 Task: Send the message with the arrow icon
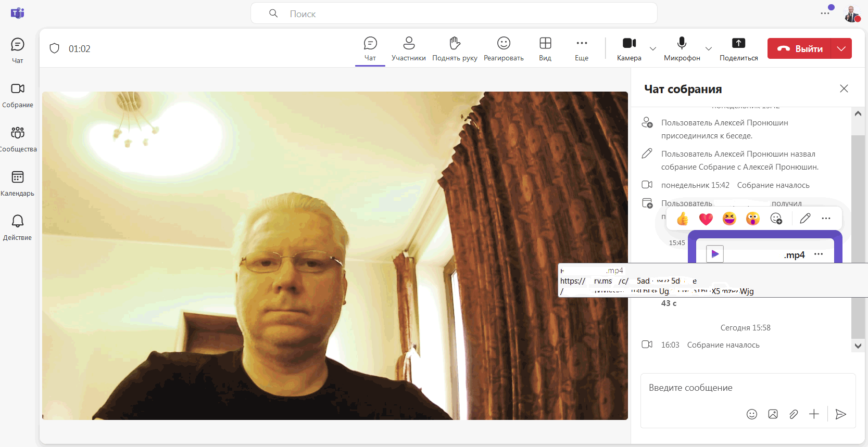click(840, 414)
